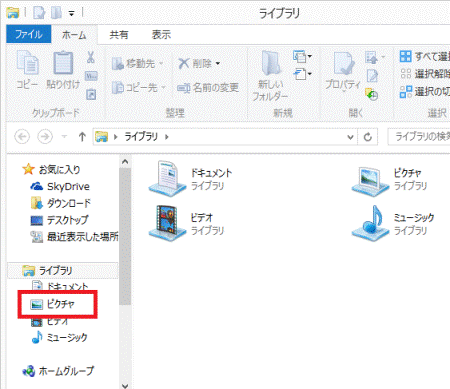The height and width of the screenshot is (389, 450).
Task: Click Properties icon in Quick Access Toolbar
Action: point(39,13)
